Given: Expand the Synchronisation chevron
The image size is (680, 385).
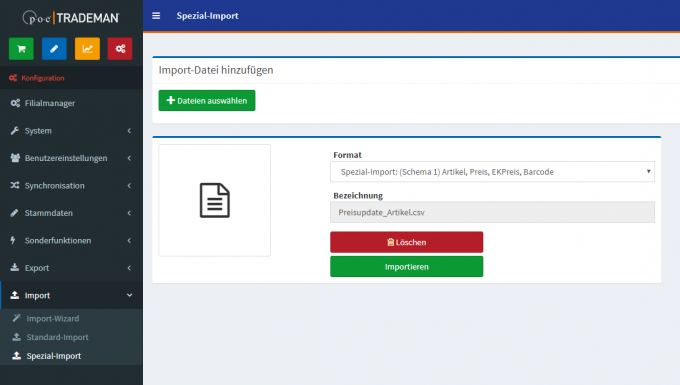Looking at the screenshot, I should (129, 186).
